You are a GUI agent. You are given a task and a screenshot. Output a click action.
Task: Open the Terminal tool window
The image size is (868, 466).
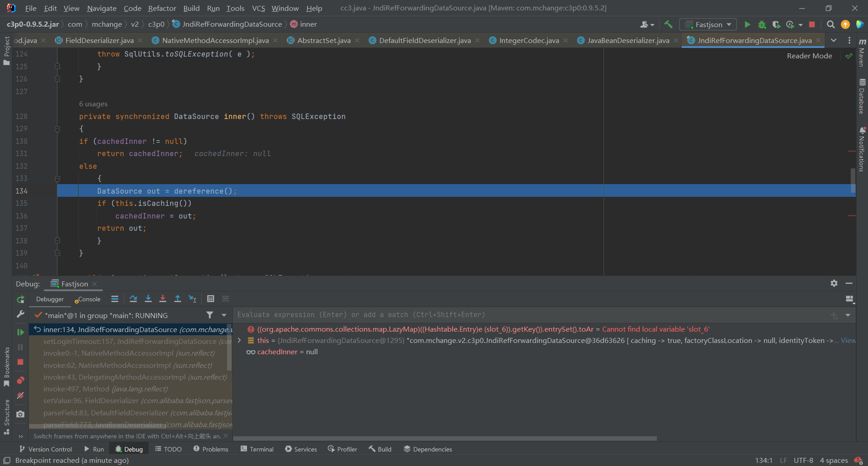pos(257,449)
